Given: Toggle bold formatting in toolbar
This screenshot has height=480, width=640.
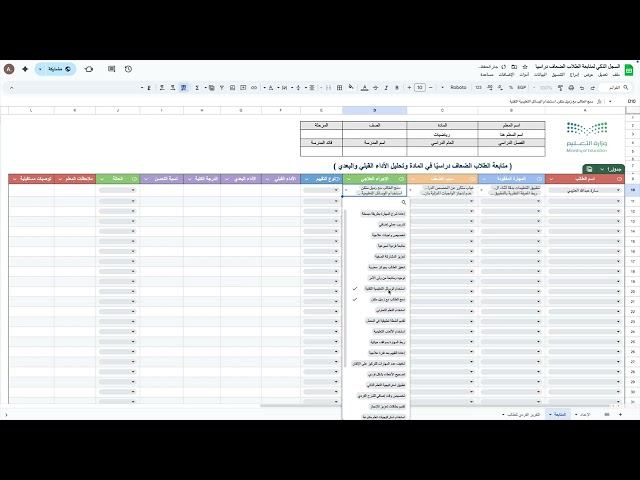Looking at the screenshot, I should [397, 87].
